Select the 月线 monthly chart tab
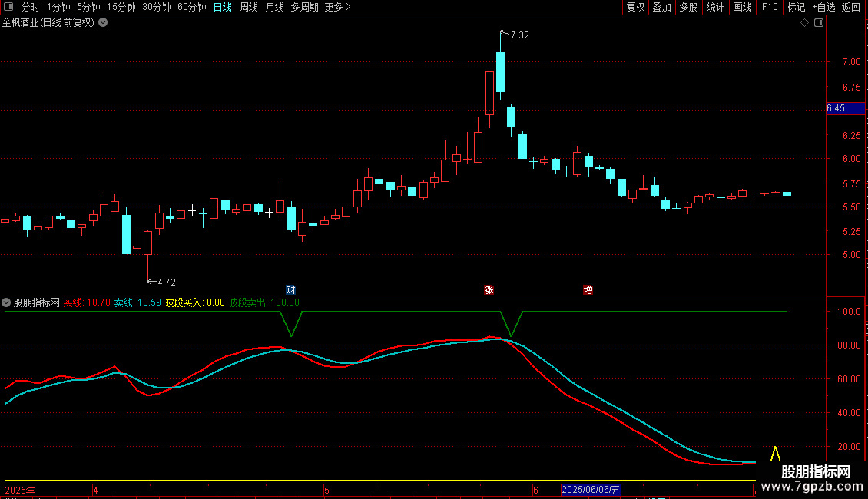Image resolution: width=868 pixels, height=499 pixels. [274, 7]
